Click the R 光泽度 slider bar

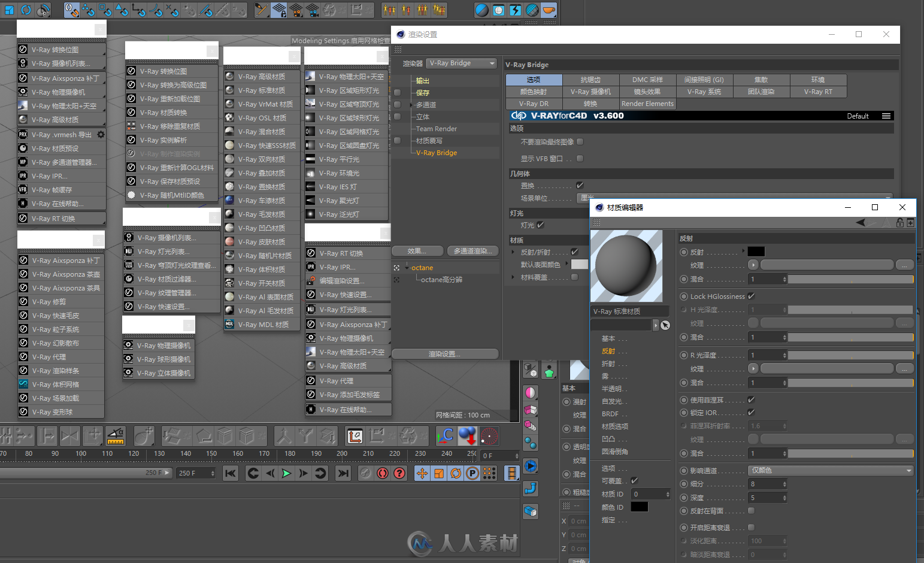851,355
